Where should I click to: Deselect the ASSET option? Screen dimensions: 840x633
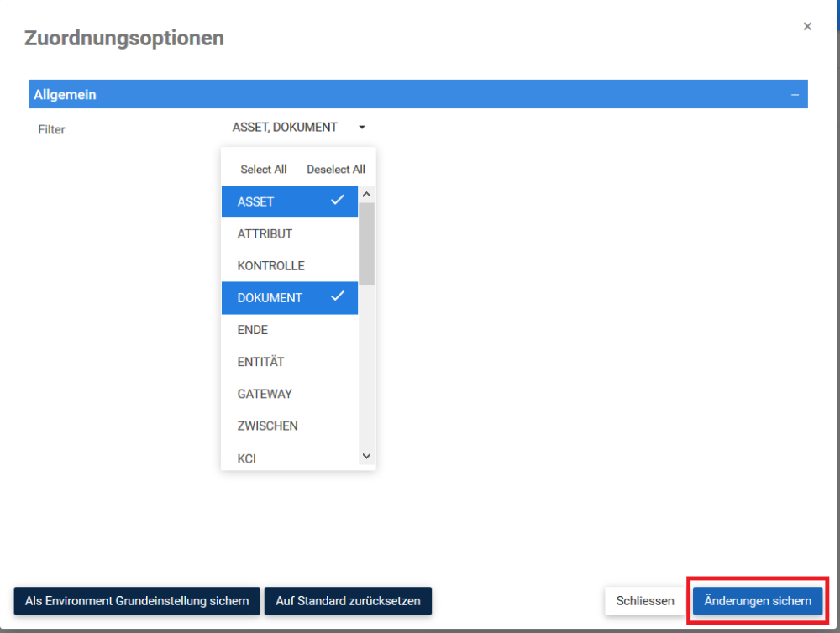point(289,201)
